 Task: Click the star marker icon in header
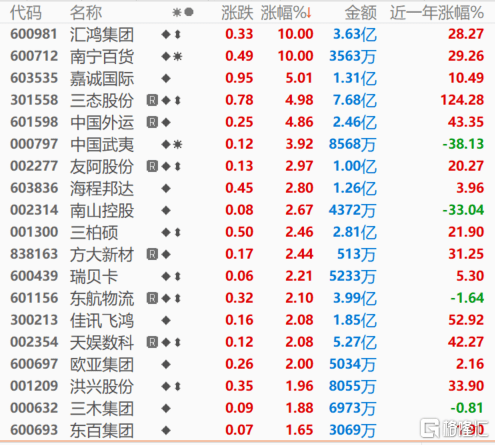177,13
